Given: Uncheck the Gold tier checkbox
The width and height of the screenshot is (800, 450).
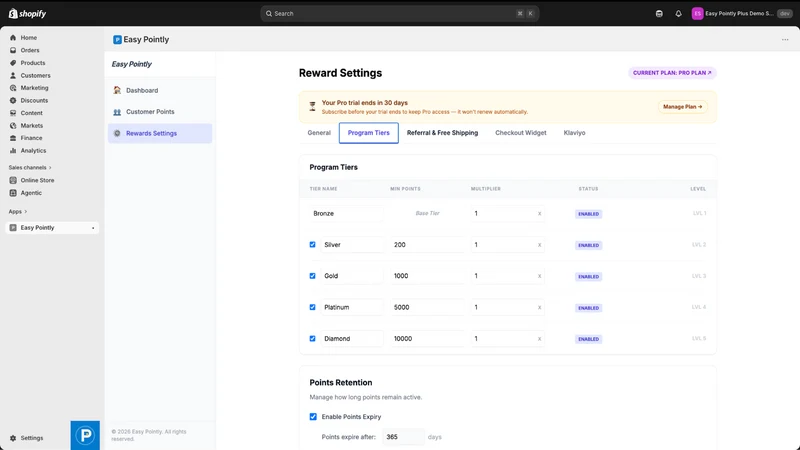Looking at the screenshot, I should [x=313, y=276].
